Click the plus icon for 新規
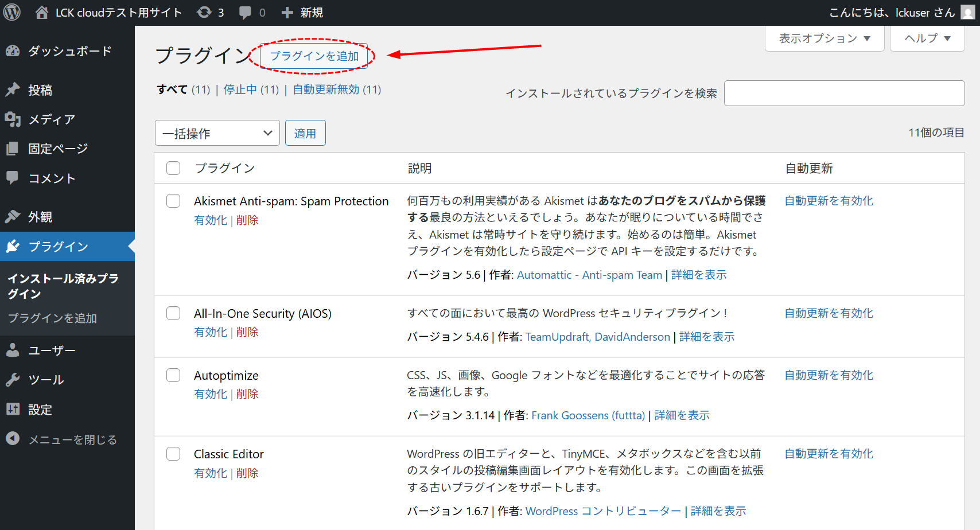This screenshot has height=530, width=980. tap(287, 13)
